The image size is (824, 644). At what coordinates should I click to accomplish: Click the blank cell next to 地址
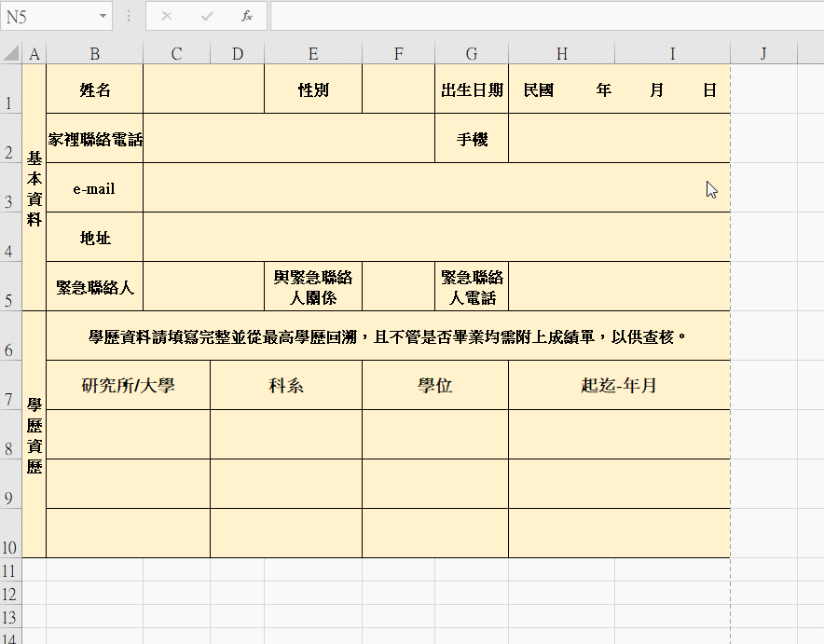436,238
